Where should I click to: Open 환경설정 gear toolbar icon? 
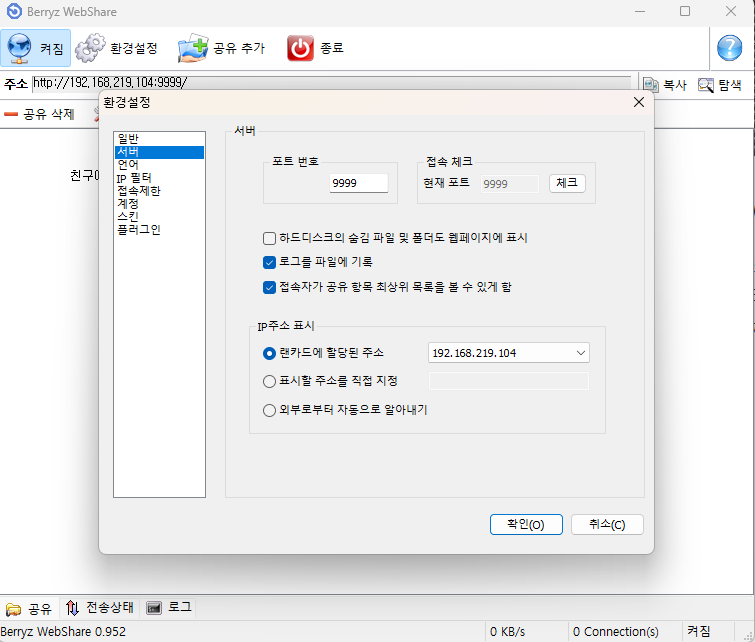90,48
